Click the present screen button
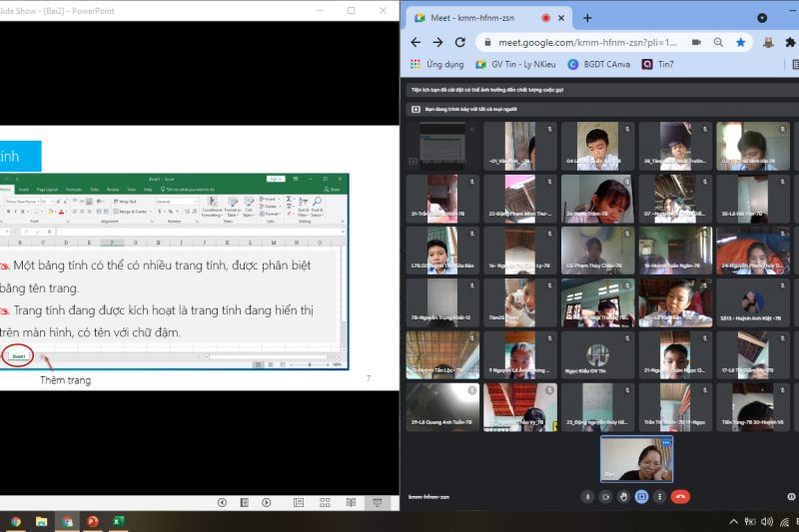 (642, 496)
